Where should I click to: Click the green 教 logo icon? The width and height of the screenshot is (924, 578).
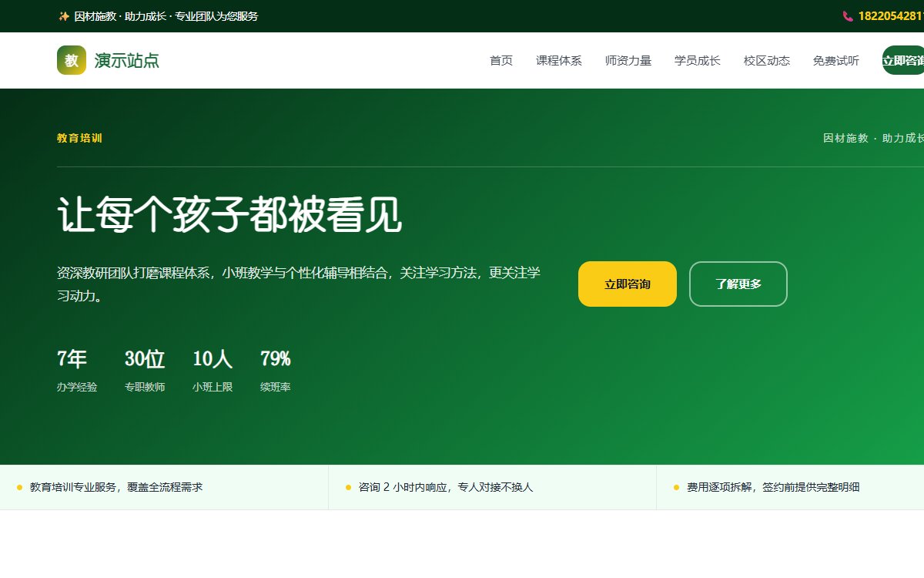(72, 60)
